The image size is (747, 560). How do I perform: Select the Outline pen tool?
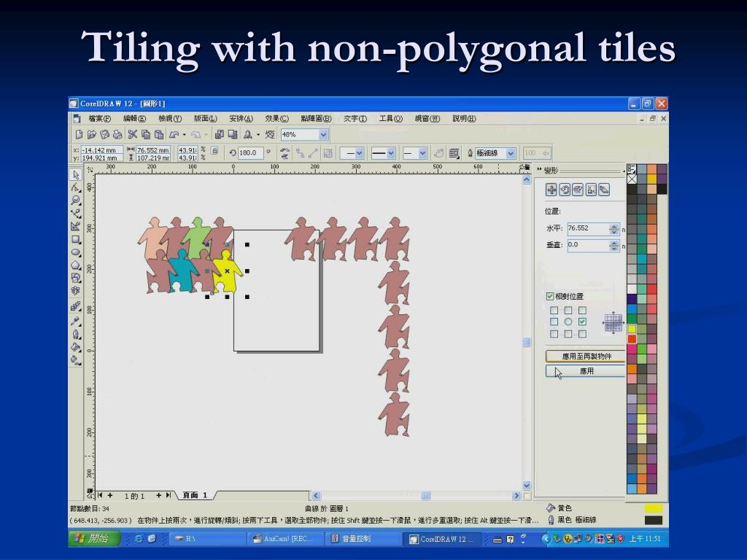tap(76, 334)
